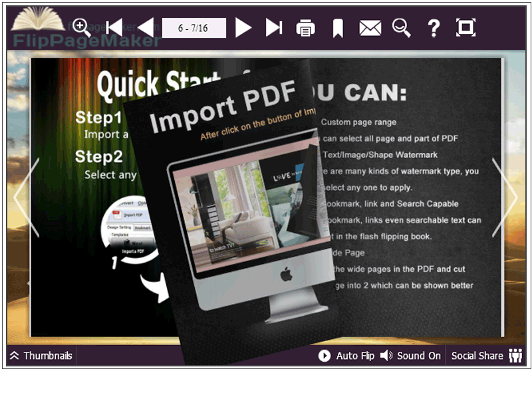This screenshot has width=532, height=399.
Task: Click the FlipPageMaker book logo
Action: pos(38,19)
